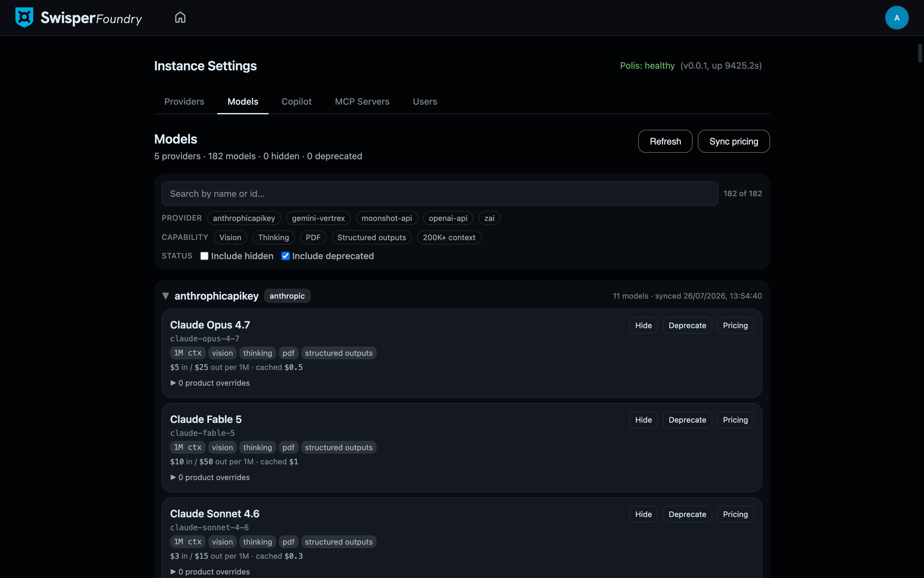Click the Claude Fable 5 title
This screenshot has width=924, height=578.
click(x=206, y=419)
